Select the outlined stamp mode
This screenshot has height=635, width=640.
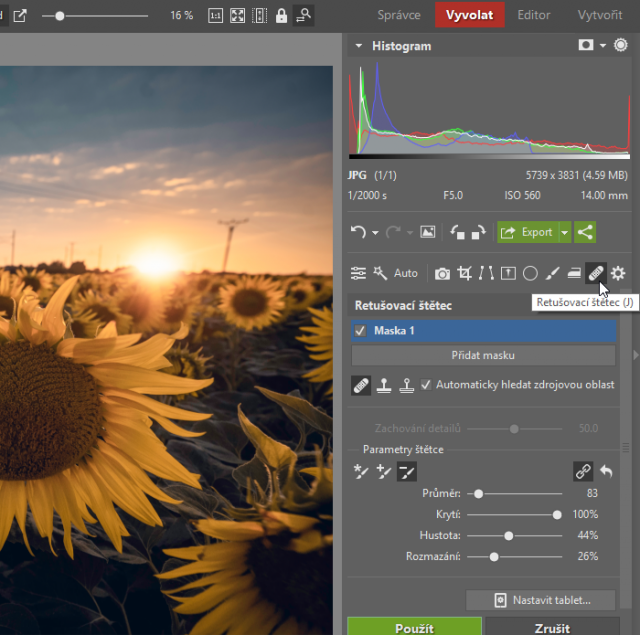tap(407, 385)
